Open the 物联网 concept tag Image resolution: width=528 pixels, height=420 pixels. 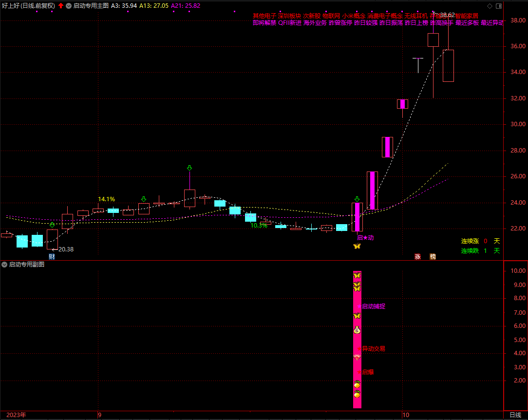(331, 16)
